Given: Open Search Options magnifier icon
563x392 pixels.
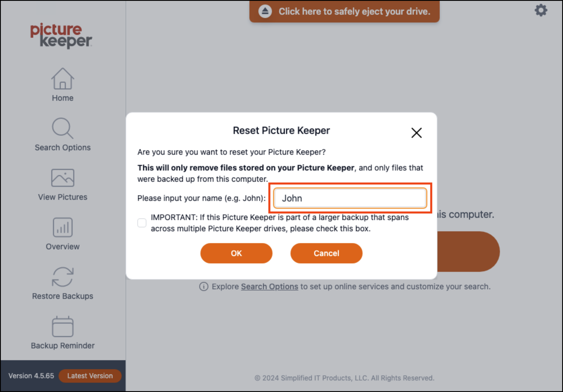Looking at the screenshot, I should (x=62, y=128).
